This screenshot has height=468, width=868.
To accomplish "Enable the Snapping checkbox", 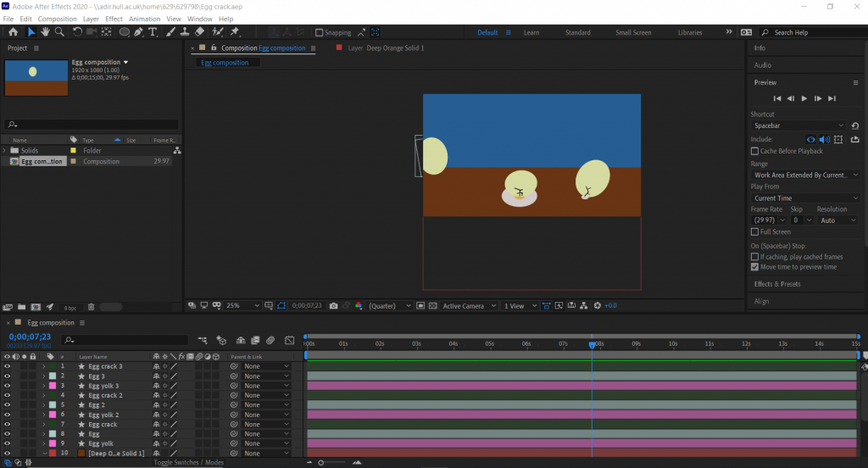I will tap(320, 33).
